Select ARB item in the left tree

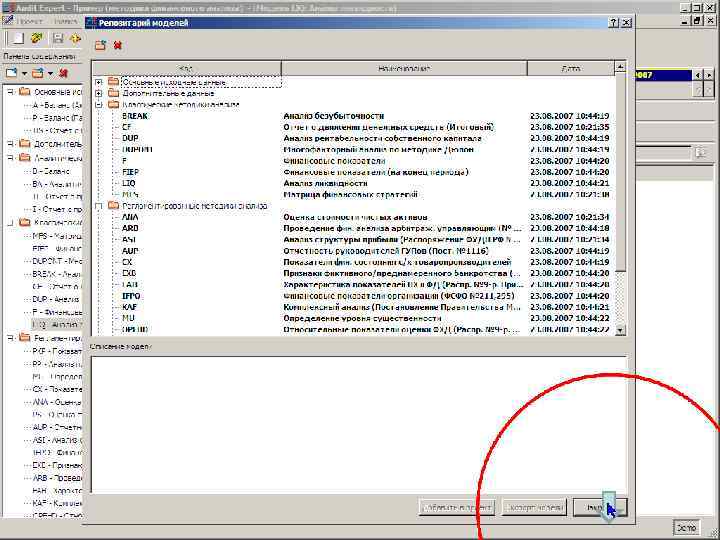tap(57, 478)
